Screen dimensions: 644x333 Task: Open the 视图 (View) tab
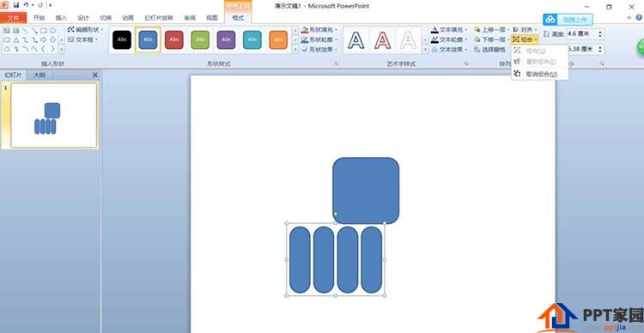[x=212, y=18]
